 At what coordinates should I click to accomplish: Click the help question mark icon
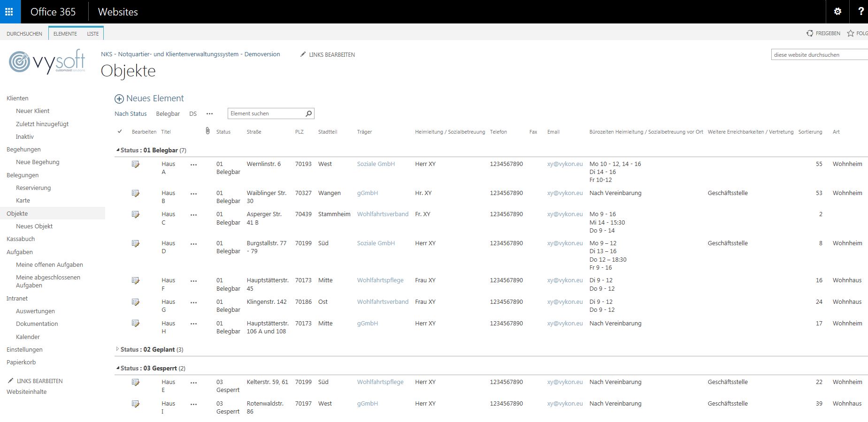[860, 12]
